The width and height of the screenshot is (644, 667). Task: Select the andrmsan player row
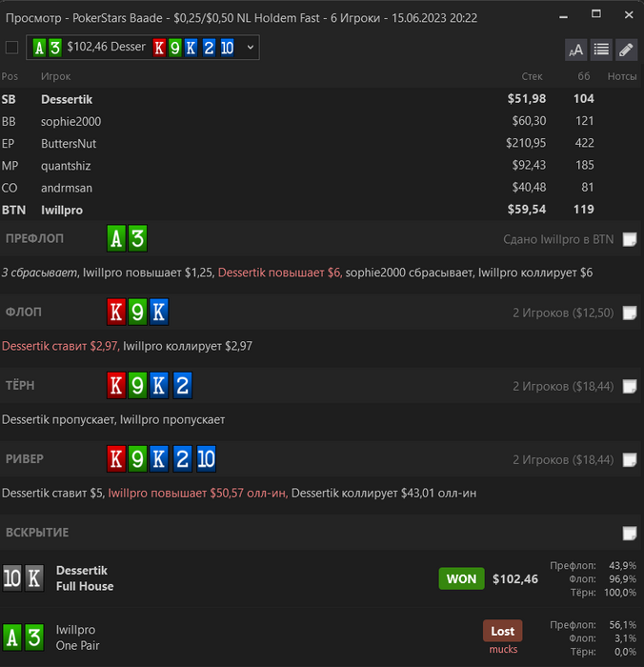pyautogui.click(x=322, y=188)
